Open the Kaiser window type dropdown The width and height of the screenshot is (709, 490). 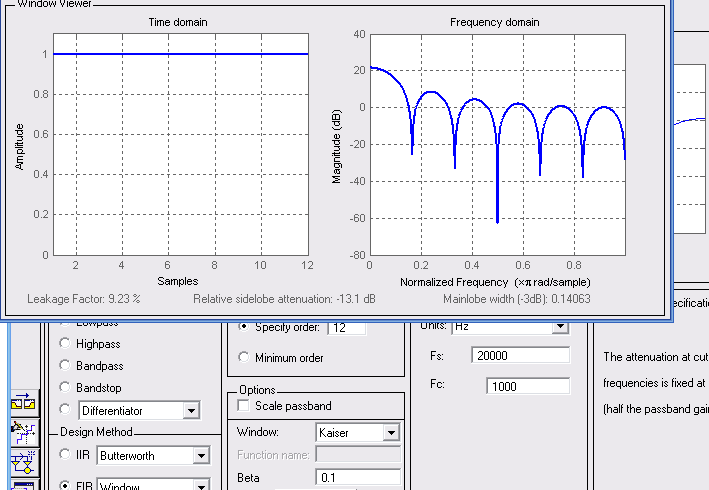point(391,433)
